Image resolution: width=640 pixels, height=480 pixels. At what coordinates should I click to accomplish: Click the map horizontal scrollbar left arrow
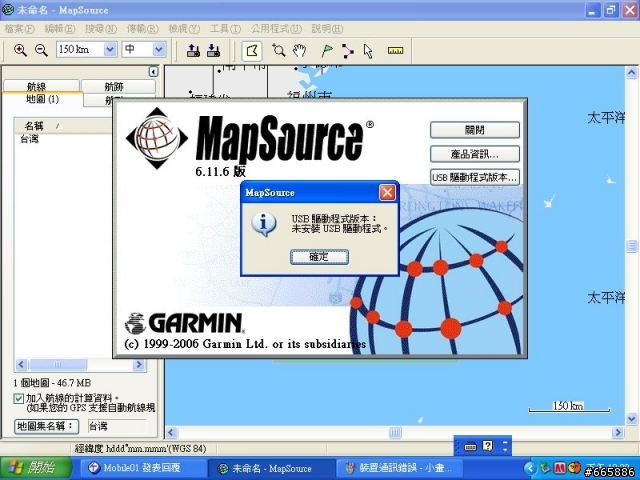coord(171,432)
